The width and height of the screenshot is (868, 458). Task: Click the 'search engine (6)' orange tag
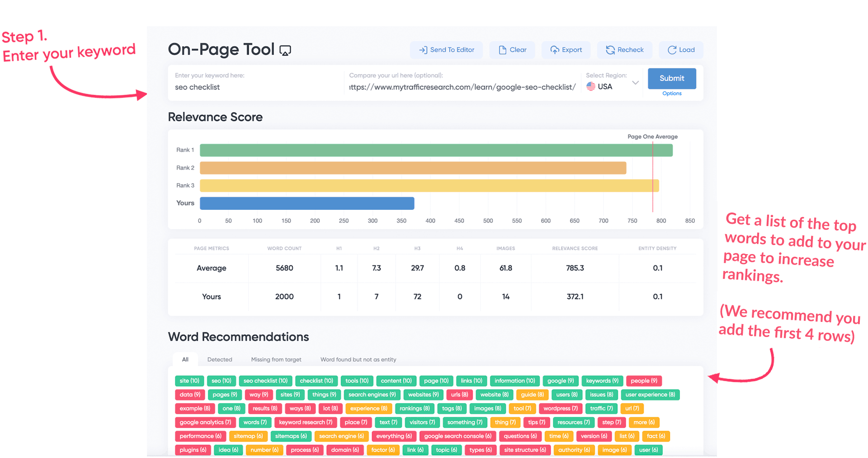tap(341, 436)
